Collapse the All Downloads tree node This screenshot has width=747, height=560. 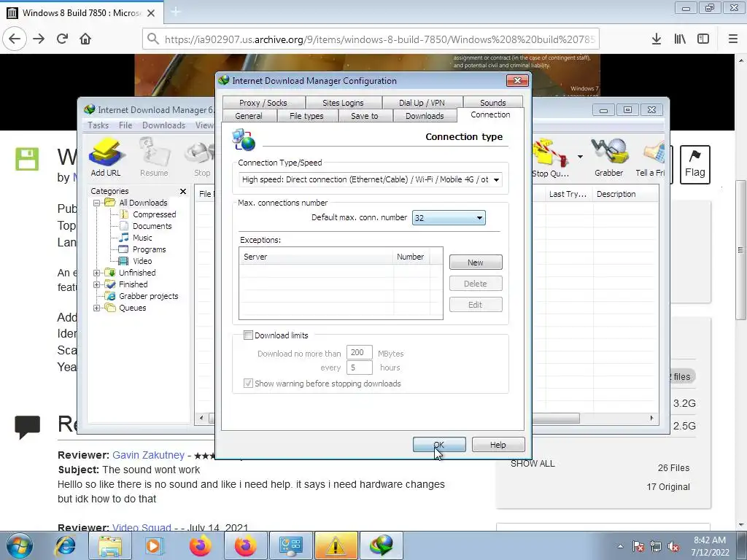[96, 203]
